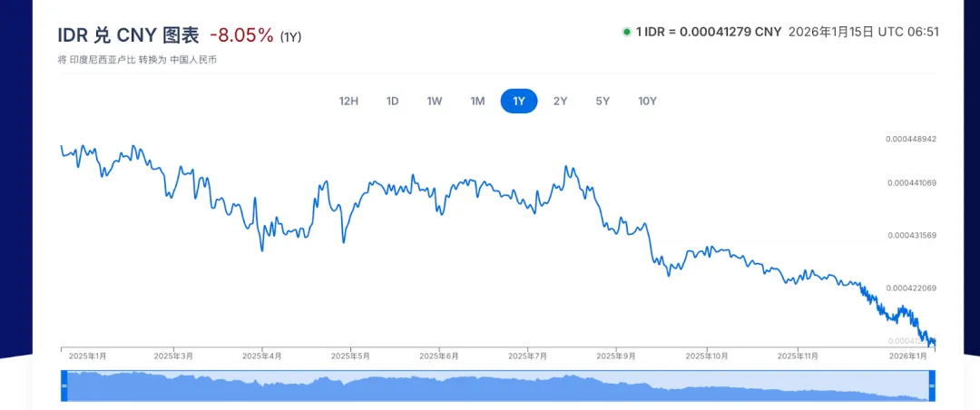
Task: Show the 5Y chart history
Action: pyautogui.click(x=603, y=101)
